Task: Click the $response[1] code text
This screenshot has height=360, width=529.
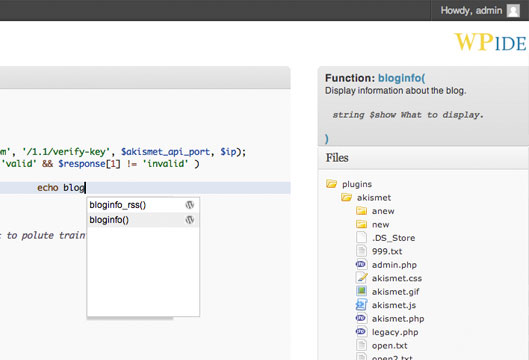Action: pyautogui.click(x=89, y=164)
